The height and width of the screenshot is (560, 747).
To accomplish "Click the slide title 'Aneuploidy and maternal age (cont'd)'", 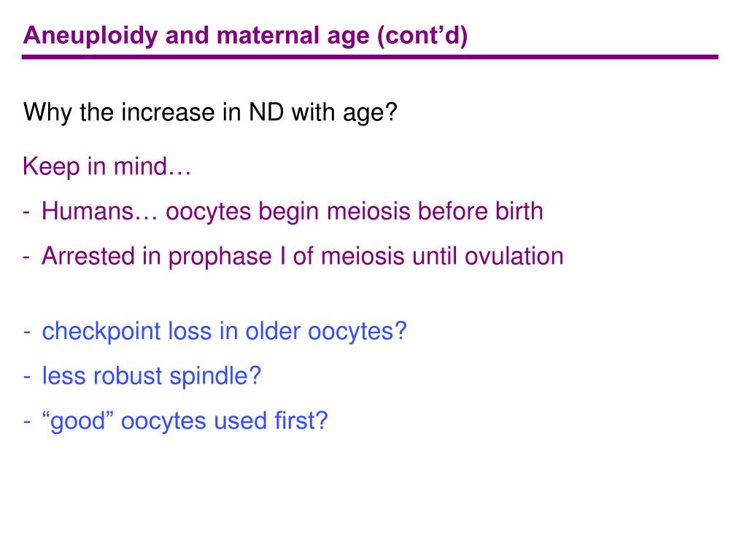I will coord(245,36).
